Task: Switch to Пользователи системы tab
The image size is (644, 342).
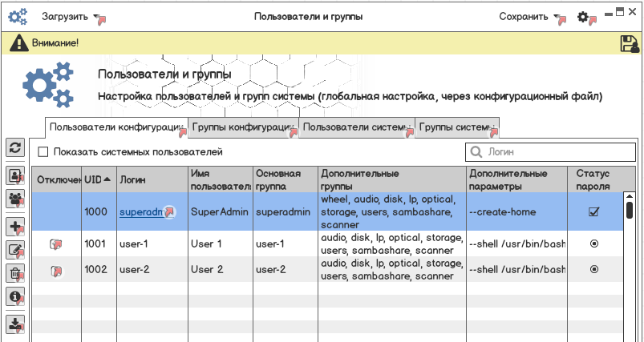Action: 357,127
